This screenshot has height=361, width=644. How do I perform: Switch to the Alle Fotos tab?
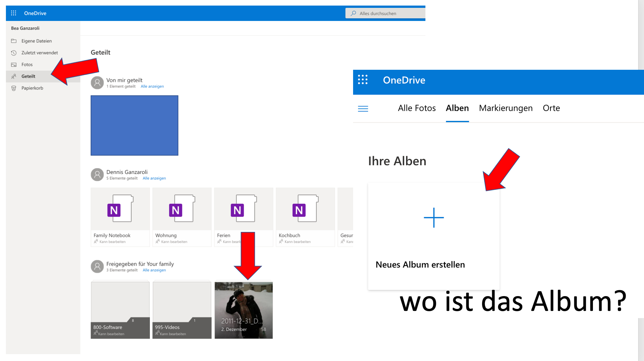tap(417, 108)
